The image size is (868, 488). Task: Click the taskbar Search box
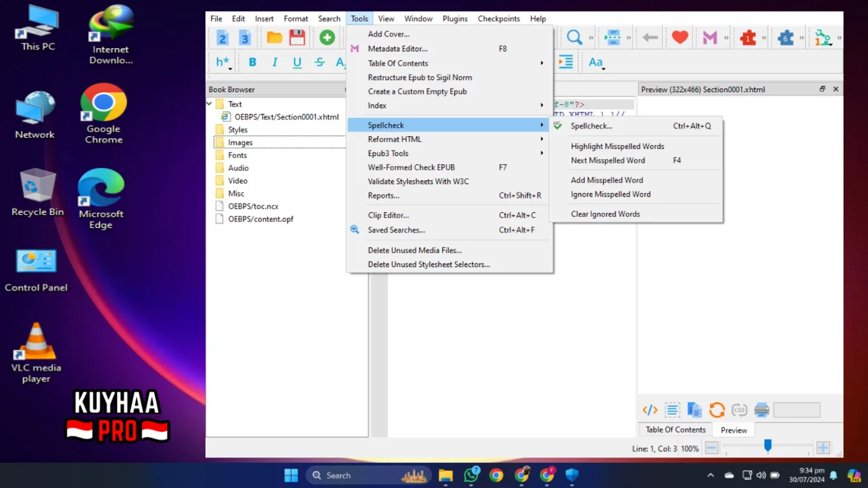369,475
